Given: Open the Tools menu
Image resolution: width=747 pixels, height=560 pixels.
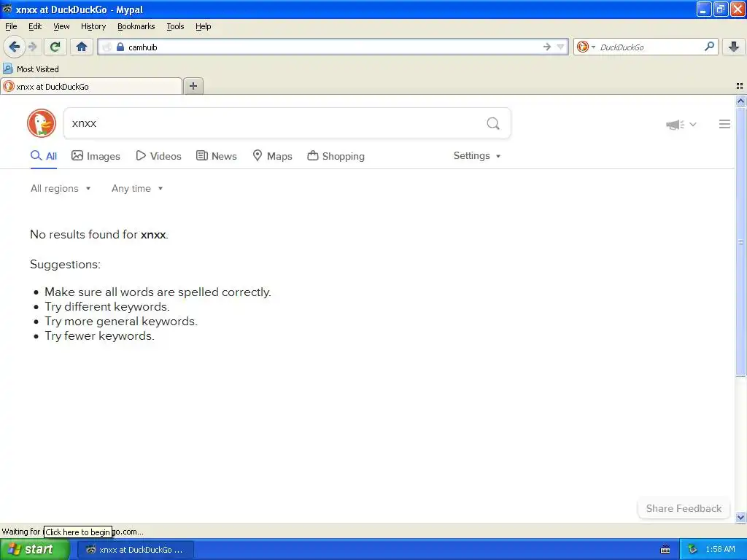Looking at the screenshot, I should tap(175, 26).
